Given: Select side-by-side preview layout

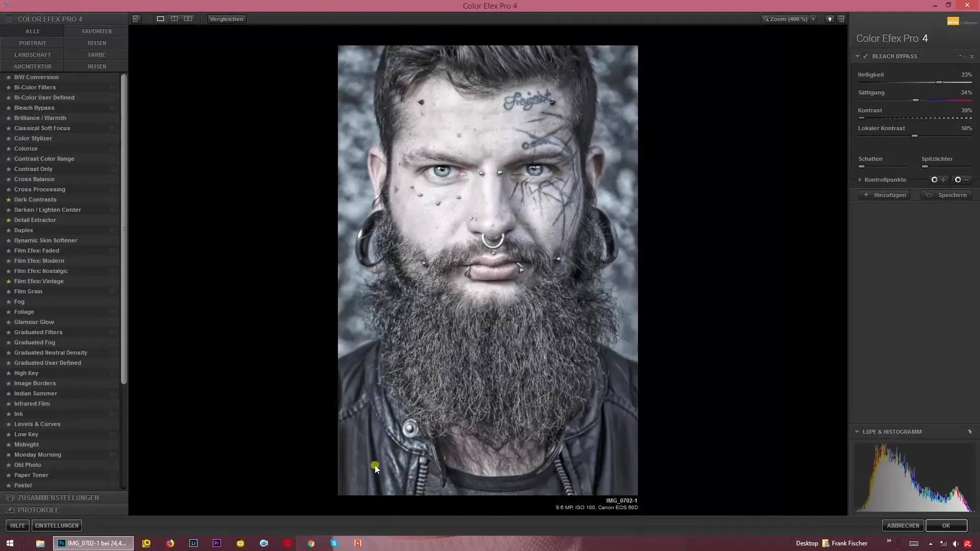Looking at the screenshot, I should pyautogui.click(x=188, y=19).
